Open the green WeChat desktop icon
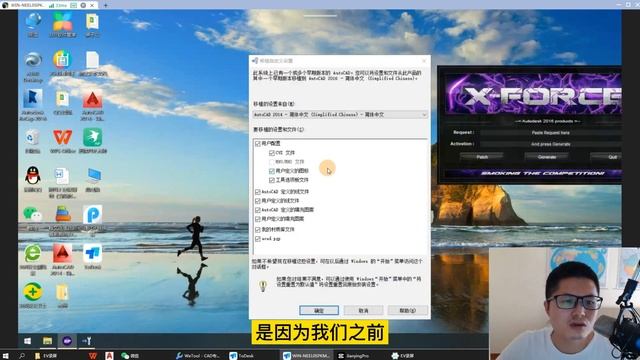640x360 pixels. pos(33,214)
